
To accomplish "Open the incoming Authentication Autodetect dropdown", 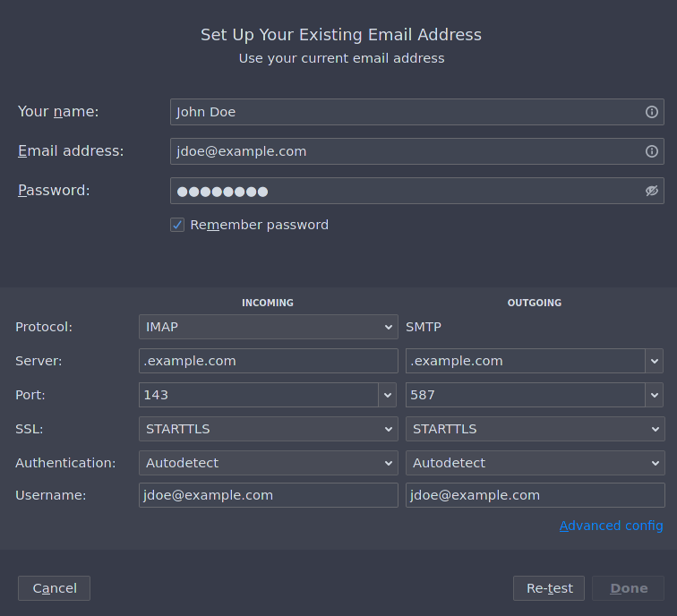I will [268, 463].
